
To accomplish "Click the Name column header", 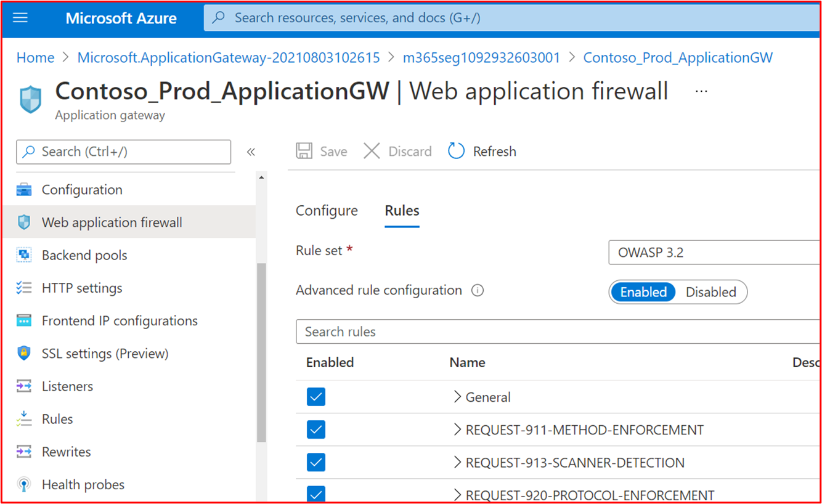I will click(x=467, y=362).
